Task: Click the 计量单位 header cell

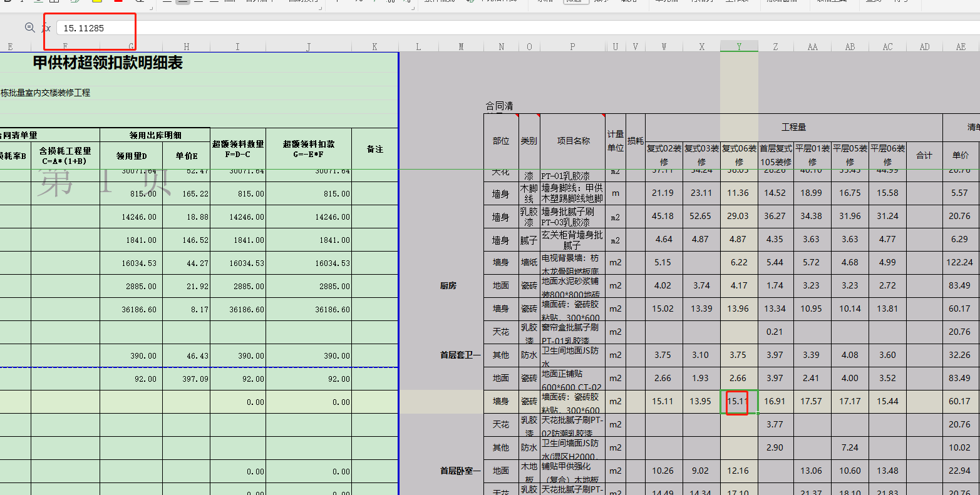Action: tap(616, 141)
